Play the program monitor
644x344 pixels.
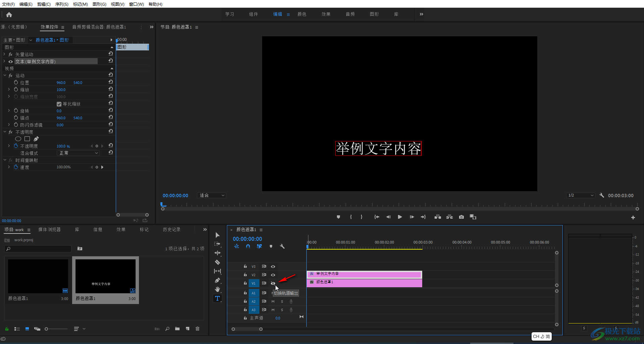(400, 217)
